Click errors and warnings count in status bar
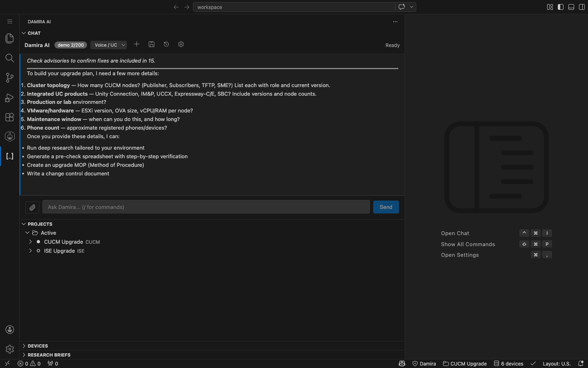The height and width of the screenshot is (368, 588). coord(29,364)
